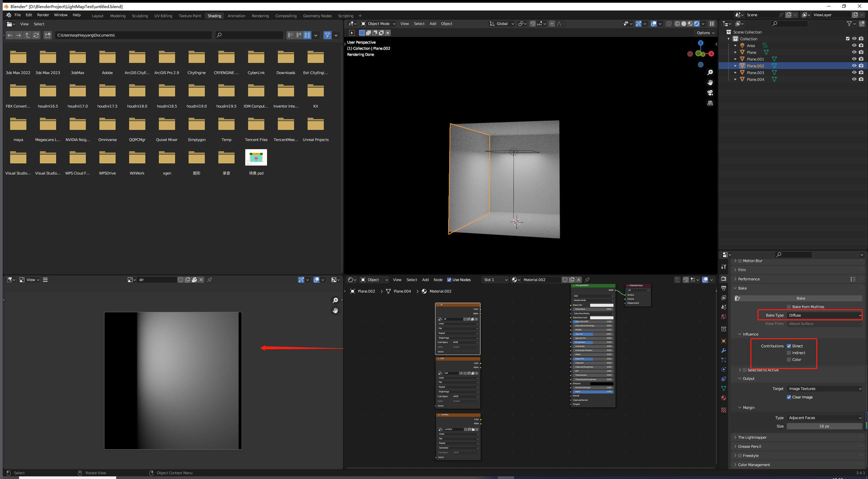
Task: Open Object Mode dropdown in viewport
Action: [378, 24]
